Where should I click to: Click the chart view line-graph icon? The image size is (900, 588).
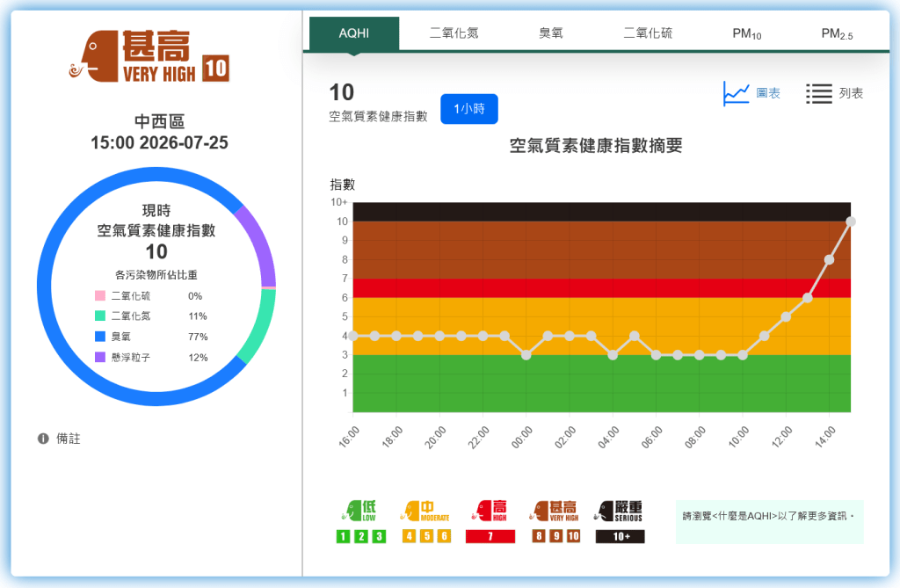[737, 93]
